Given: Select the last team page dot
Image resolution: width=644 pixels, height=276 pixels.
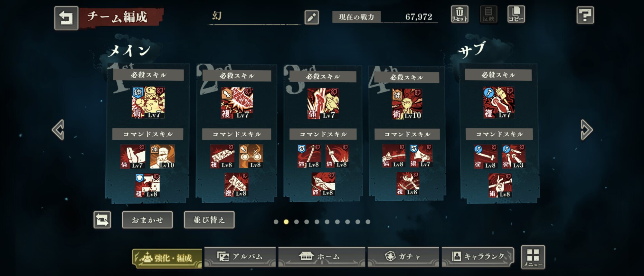Looking at the screenshot, I should point(368,222).
